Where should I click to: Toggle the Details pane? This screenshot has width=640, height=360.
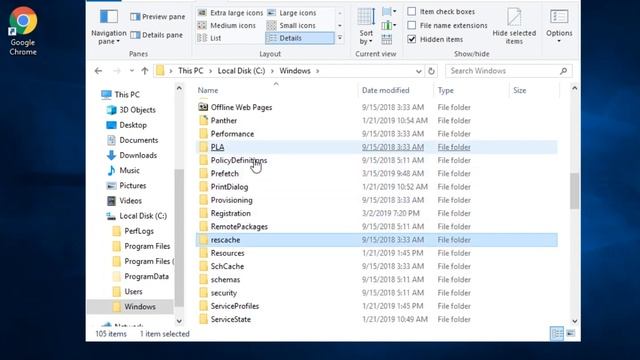[156, 35]
